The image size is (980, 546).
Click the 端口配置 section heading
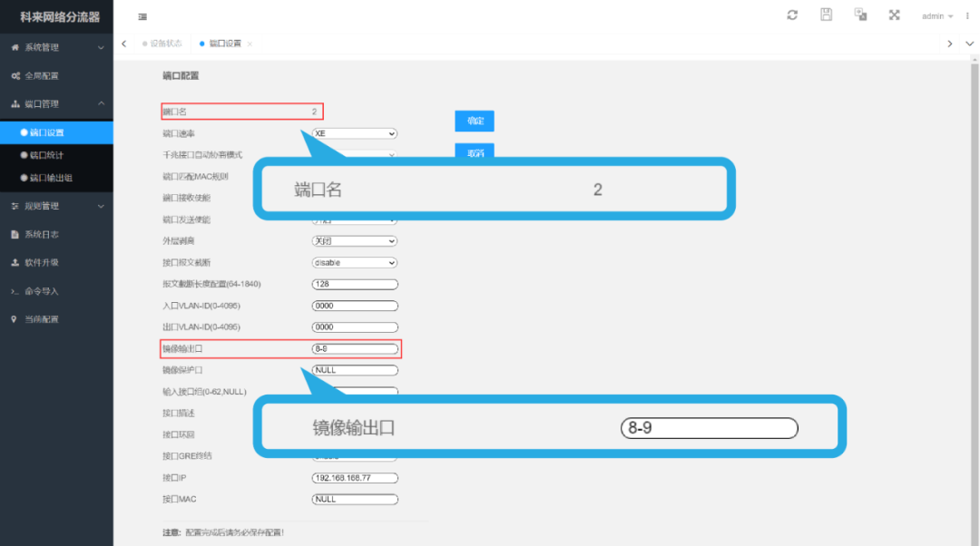click(181, 75)
